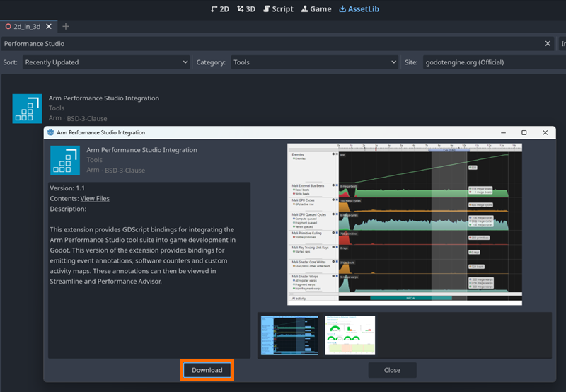The image size is (566, 392).
Task: Open Arm Performance Studio Integration result title
Action: pyautogui.click(x=104, y=98)
